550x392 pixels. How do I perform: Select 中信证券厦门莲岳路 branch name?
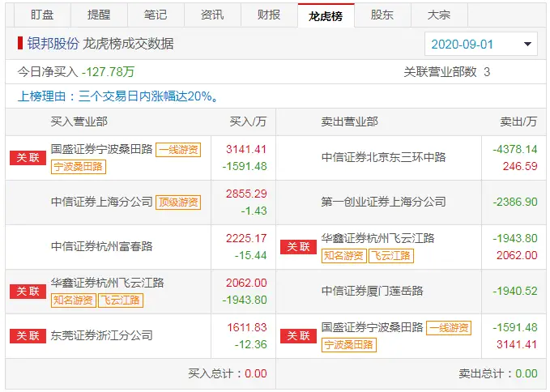click(373, 291)
